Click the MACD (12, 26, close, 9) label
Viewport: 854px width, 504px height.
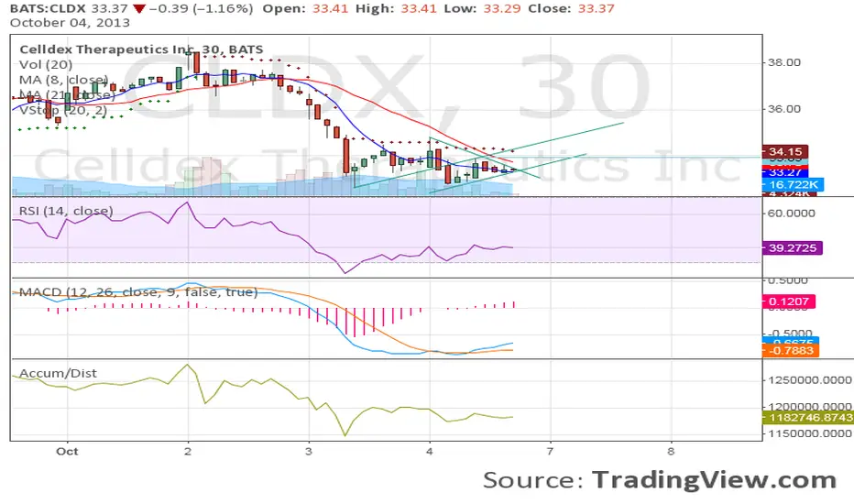(x=138, y=292)
